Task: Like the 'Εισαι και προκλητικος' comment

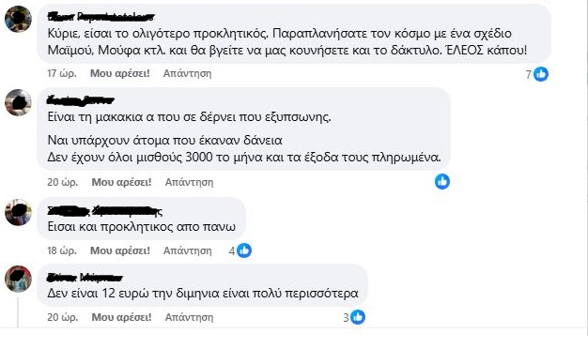Action: (x=119, y=250)
